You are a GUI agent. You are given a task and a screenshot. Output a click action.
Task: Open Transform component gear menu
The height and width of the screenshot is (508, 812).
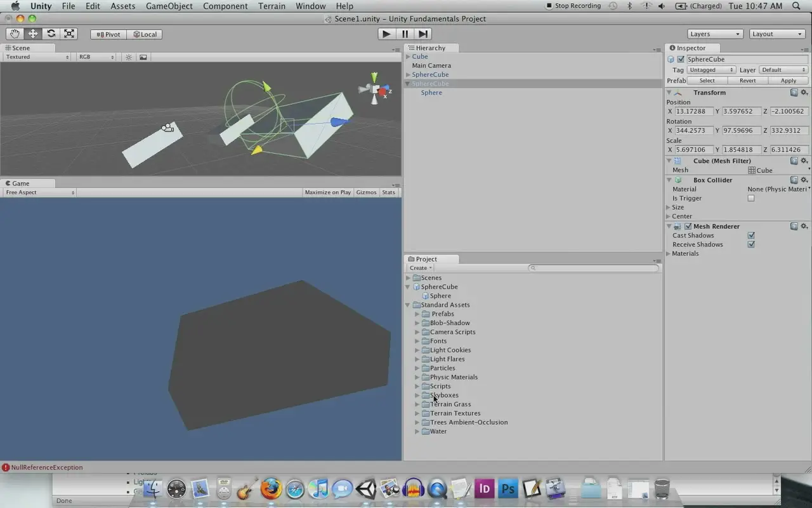[804, 93]
